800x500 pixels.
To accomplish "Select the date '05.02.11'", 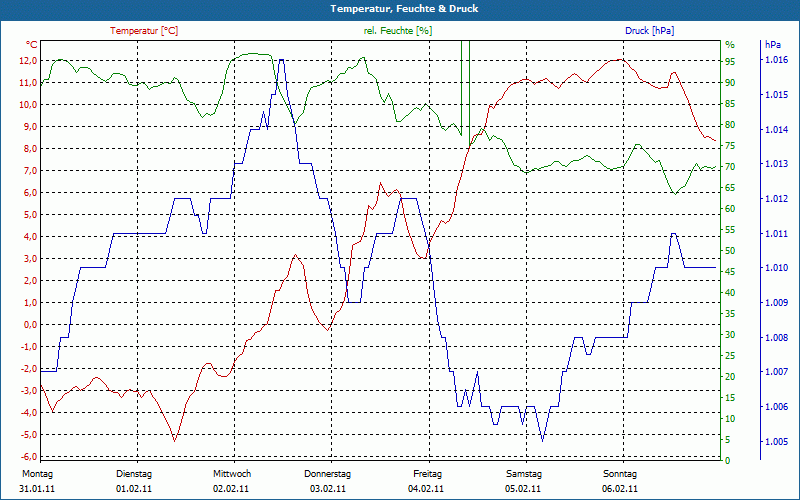I will 523,489.
